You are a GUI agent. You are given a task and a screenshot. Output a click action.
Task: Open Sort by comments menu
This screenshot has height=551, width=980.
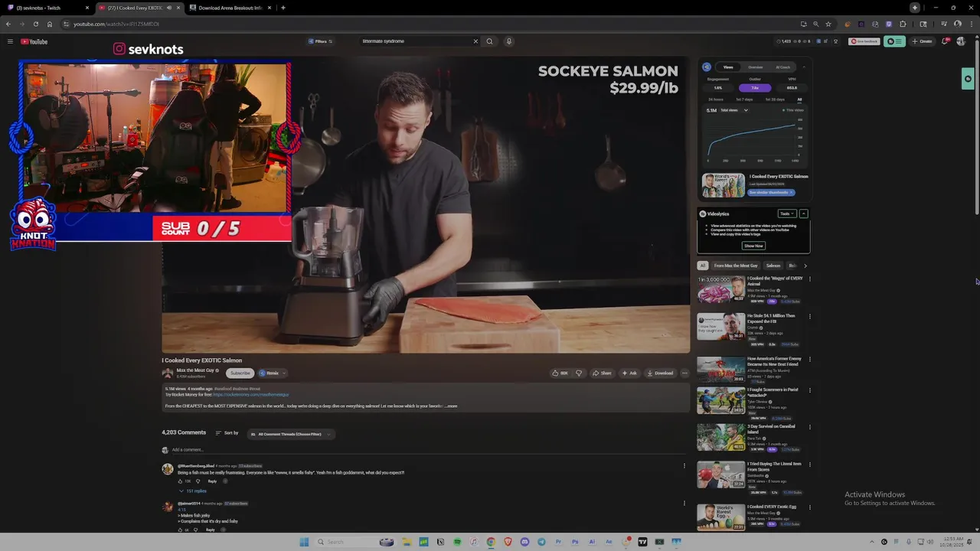click(x=227, y=433)
